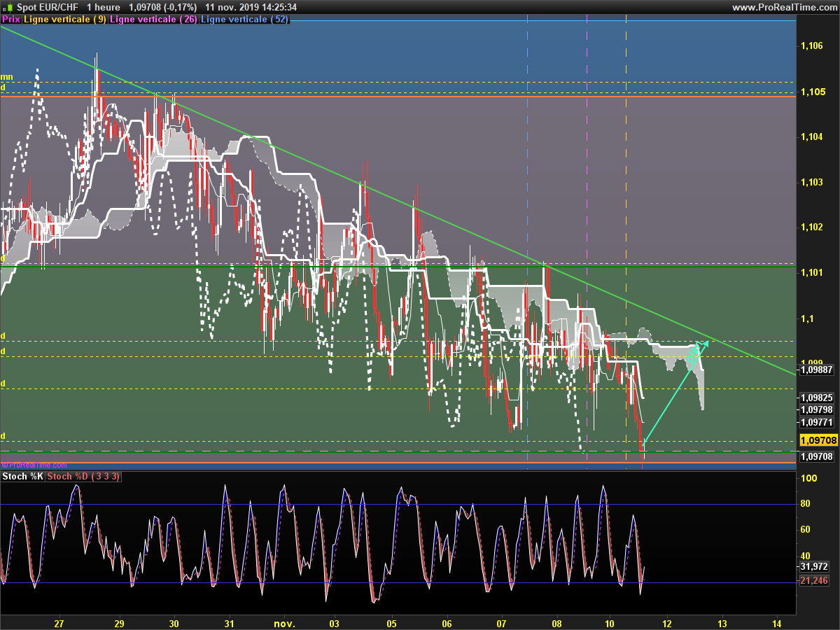
Task: Click the yellow 'mn' pivot label
Action: click(x=6, y=77)
